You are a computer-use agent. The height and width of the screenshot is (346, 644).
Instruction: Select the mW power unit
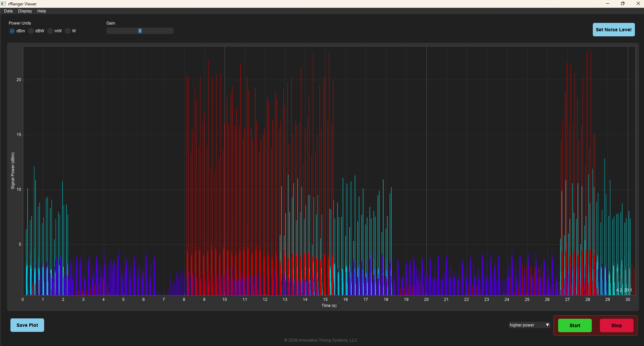tap(50, 31)
